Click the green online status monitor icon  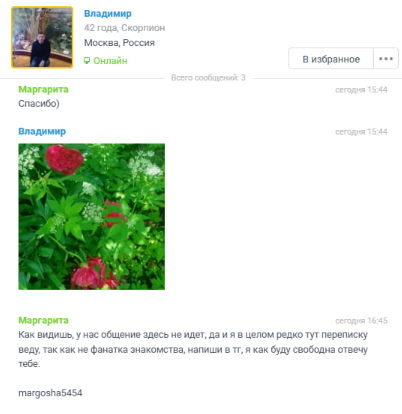(x=87, y=61)
